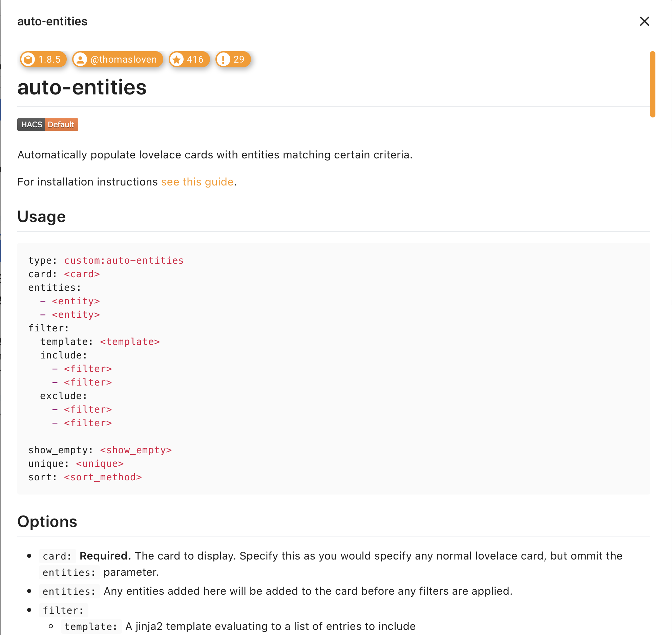Select the Default badge next to HACS
Image resolution: width=672 pixels, height=635 pixels.
pos(61,124)
